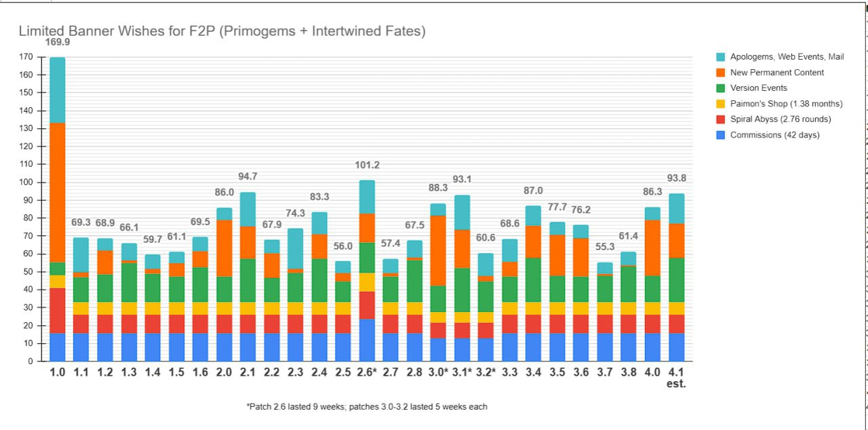The height and width of the screenshot is (430, 868).
Task: Click the 101.2 total above bar 2.6*
Action: tap(367, 165)
